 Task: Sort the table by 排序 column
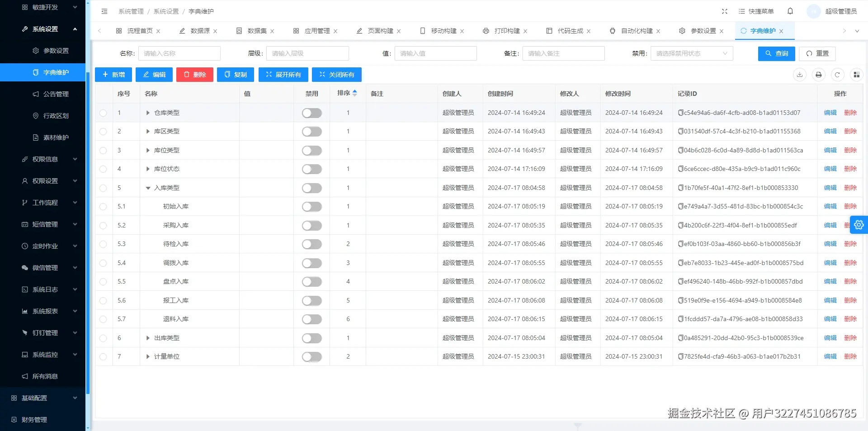point(355,93)
